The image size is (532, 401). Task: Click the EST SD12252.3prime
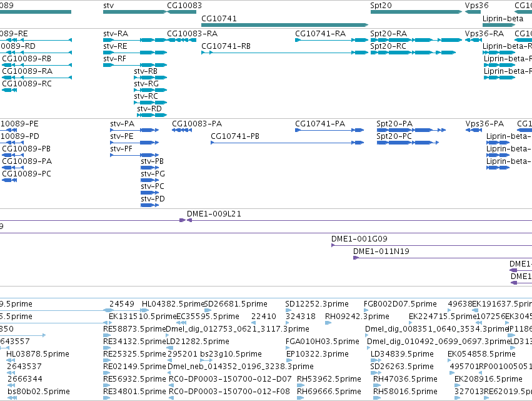click(x=317, y=304)
